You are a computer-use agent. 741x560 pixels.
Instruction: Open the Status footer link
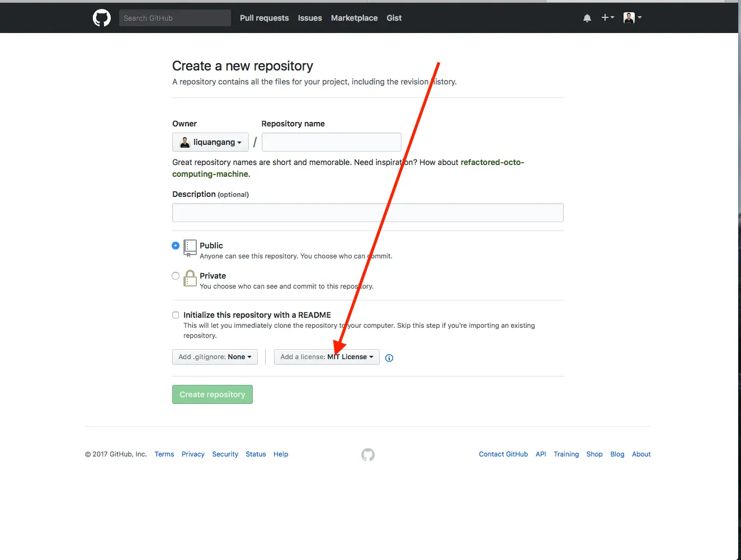[256, 454]
